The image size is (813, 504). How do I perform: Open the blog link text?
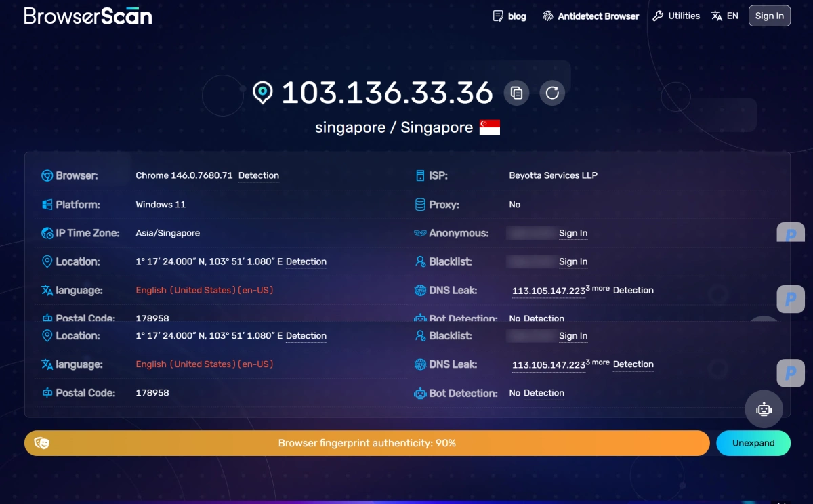[517, 16]
